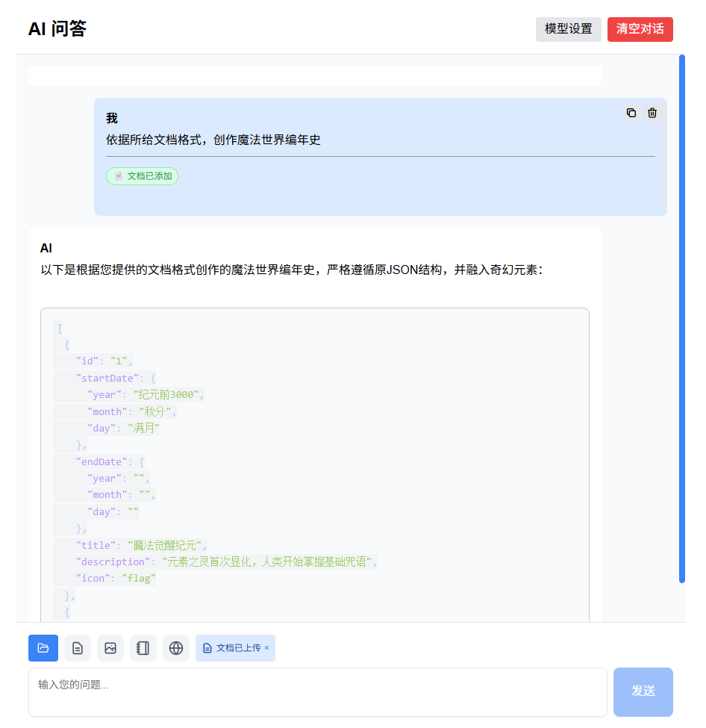Click the 我 sender label
Screen dimensions: 706x728
(111, 119)
